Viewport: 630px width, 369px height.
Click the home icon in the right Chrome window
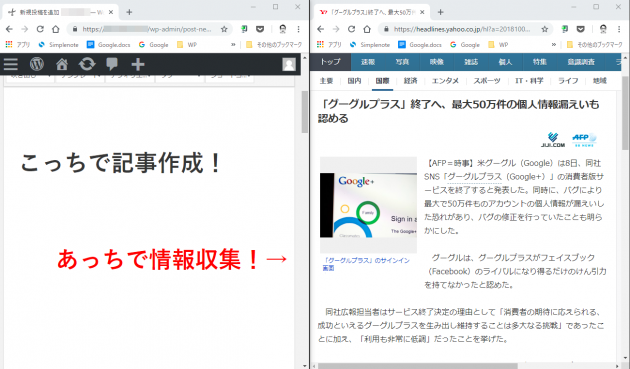367,29
